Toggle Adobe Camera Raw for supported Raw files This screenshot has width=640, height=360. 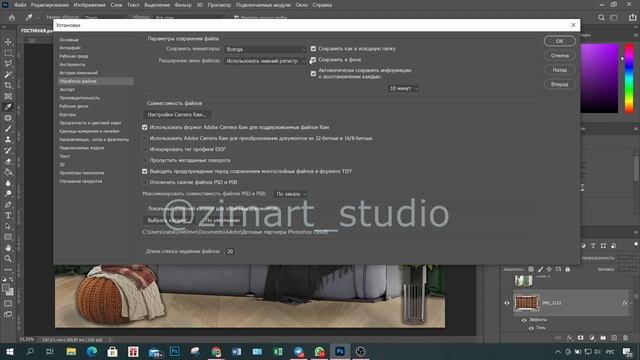click(x=144, y=127)
